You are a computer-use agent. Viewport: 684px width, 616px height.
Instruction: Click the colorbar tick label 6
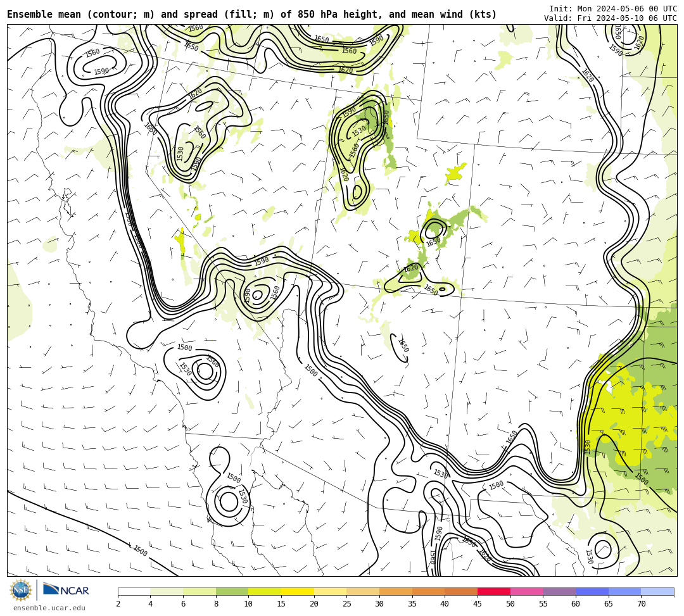[x=183, y=604]
